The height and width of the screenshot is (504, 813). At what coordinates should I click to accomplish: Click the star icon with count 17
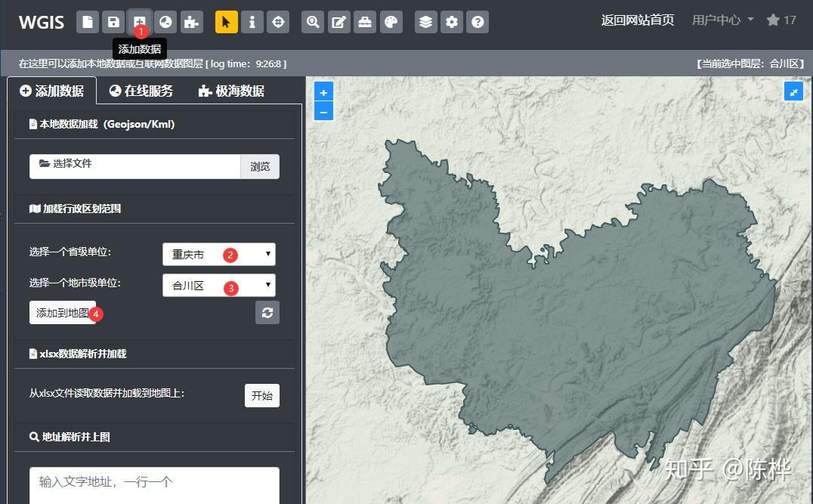click(781, 20)
